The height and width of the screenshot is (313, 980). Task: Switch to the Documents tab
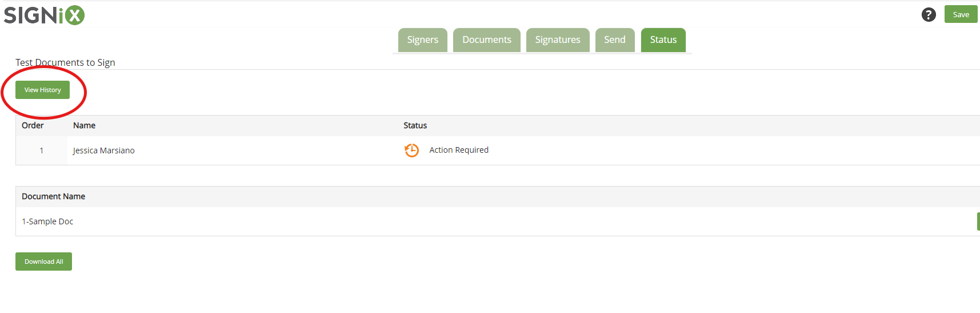click(487, 40)
